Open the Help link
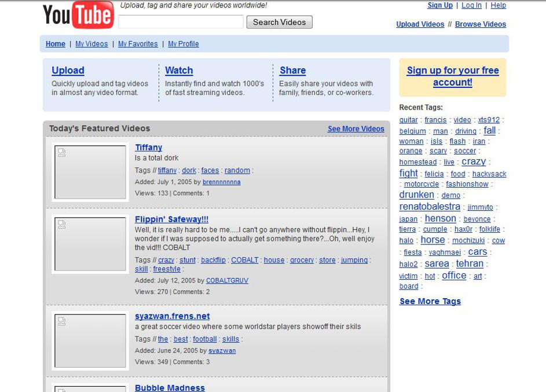 click(x=498, y=5)
